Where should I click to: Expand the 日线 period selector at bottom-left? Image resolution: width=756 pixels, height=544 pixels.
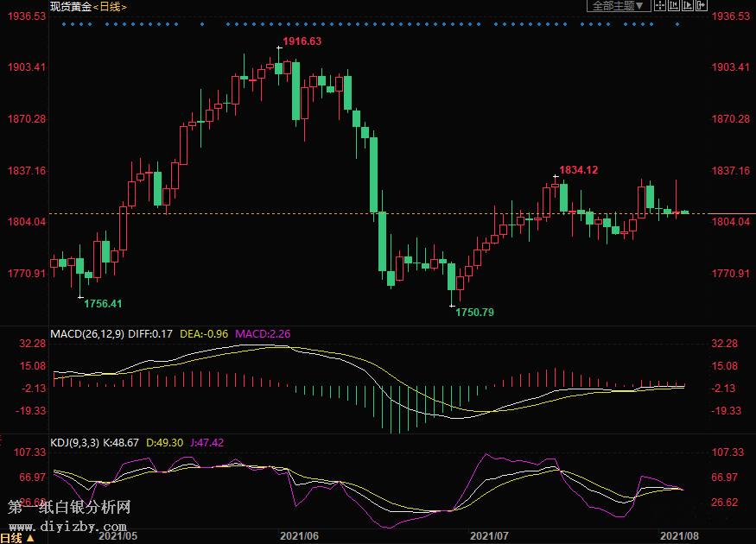pyautogui.click(x=17, y=537)
